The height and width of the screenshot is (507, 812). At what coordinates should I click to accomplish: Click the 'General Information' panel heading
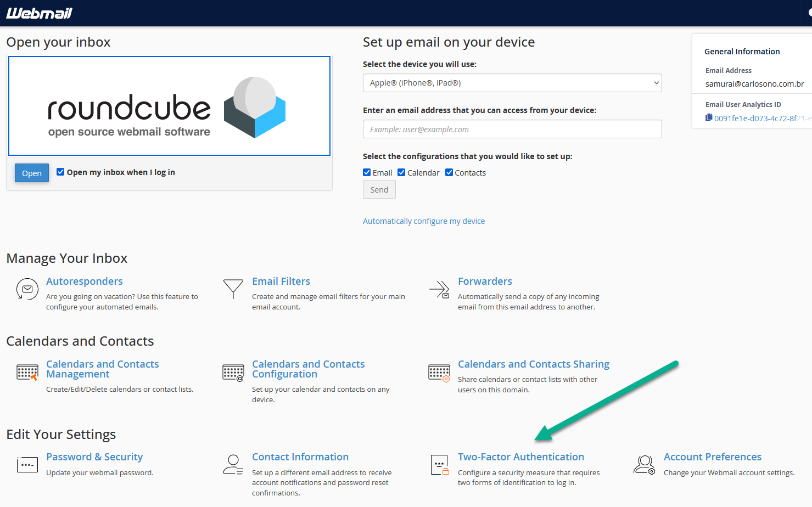(742, 52)
